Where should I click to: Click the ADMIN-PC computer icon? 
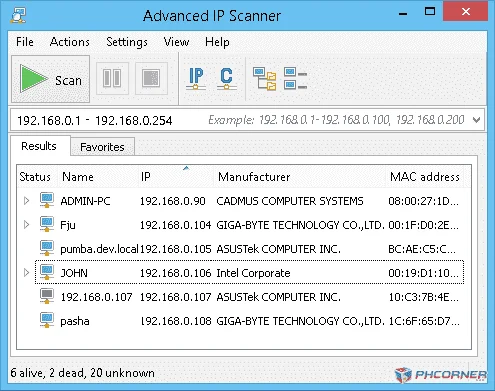(47, 200)
